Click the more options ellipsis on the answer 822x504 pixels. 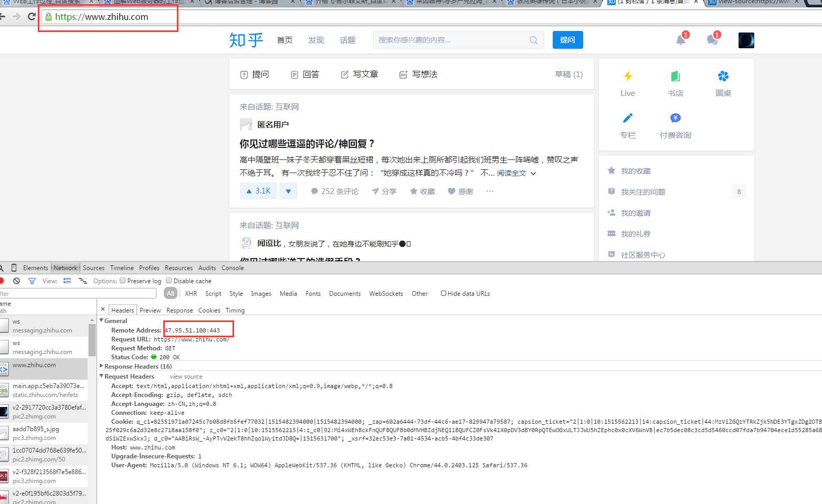pyautogui.click(x=490, y=191)
